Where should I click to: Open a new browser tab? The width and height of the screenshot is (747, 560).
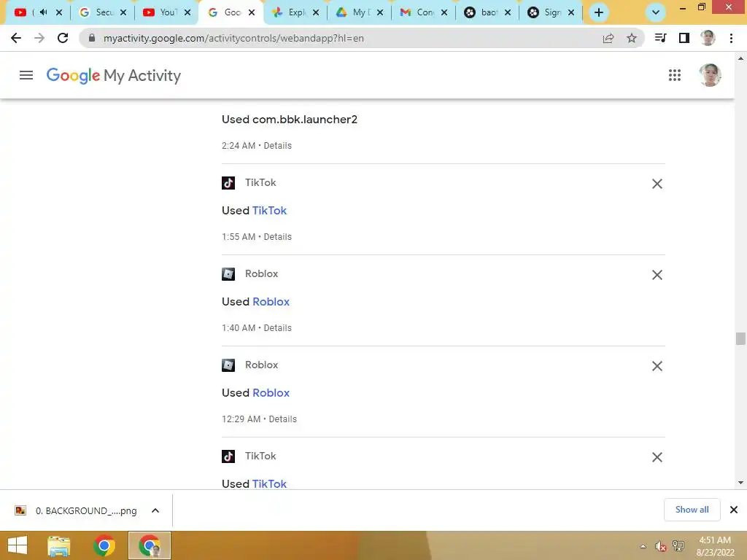(599, 12)
